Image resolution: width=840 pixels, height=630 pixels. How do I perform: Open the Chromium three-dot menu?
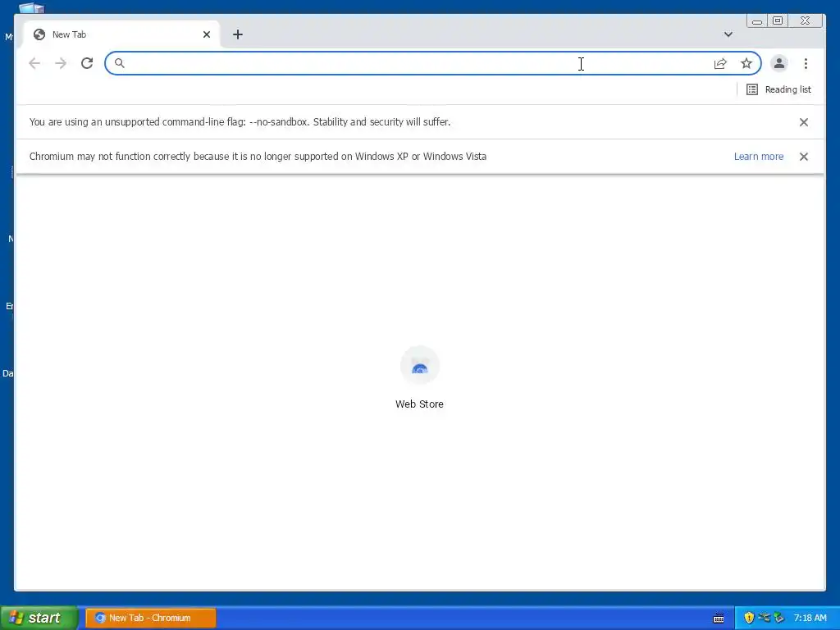click(806, 63)
